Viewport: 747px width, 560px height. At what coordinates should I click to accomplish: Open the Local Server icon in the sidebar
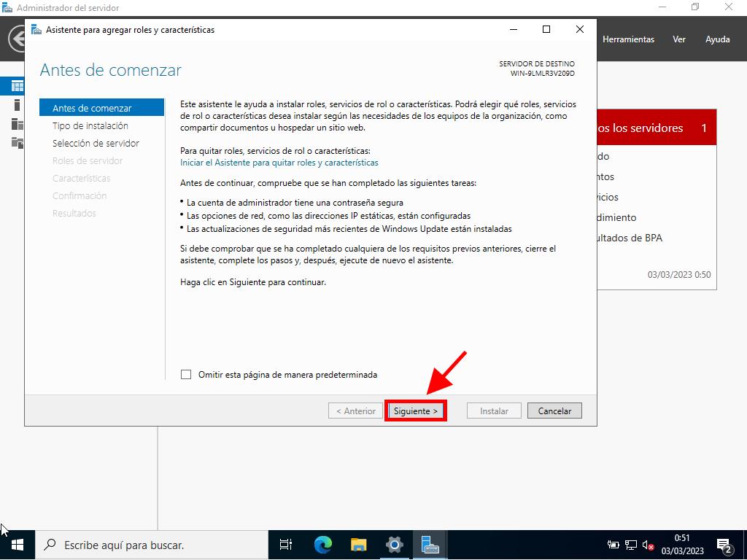(x=17, y=106)
